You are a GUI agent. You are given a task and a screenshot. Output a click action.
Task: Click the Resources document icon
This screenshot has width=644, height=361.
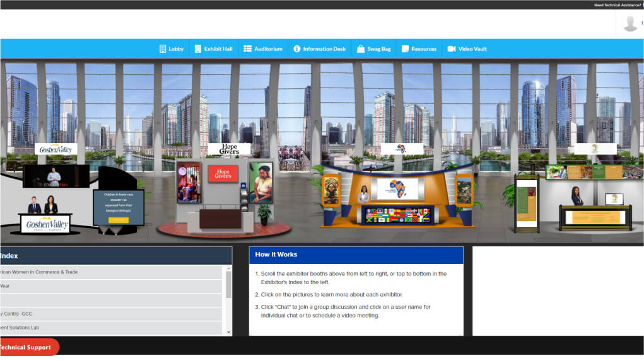[x=405, y=49]
